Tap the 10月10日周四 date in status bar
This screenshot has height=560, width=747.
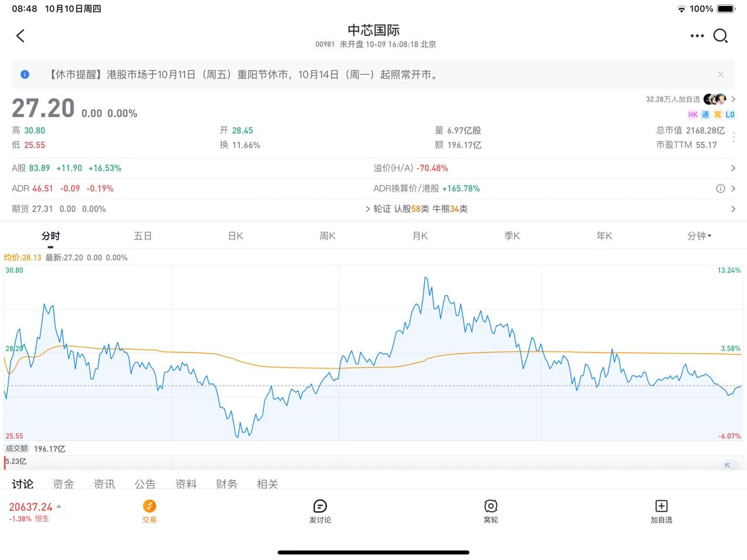click(x=73, y=9)
